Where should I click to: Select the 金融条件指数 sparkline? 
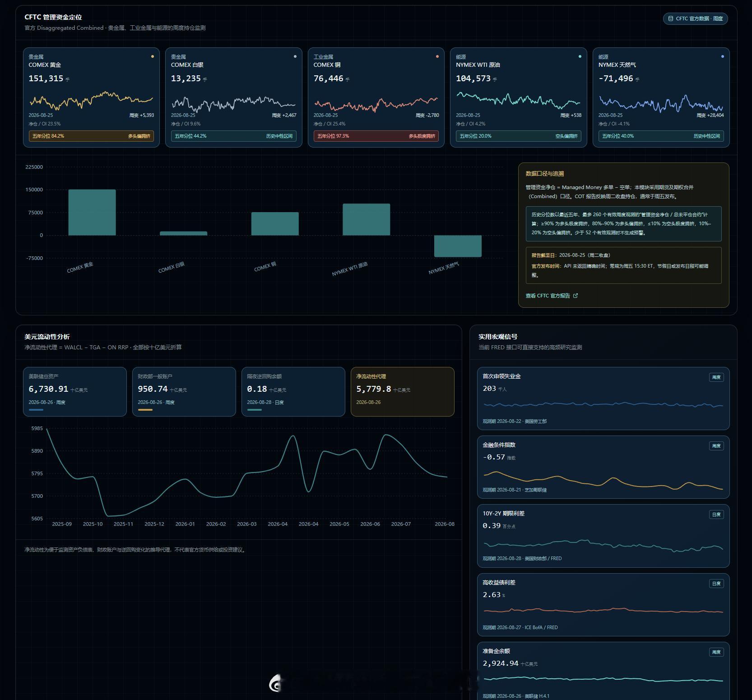[603, 481]
